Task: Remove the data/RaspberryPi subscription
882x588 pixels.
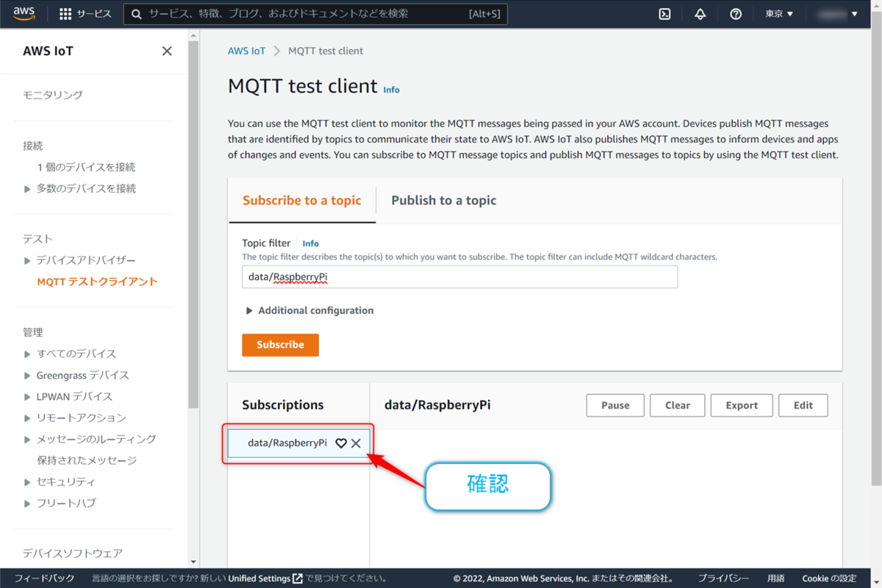Action: click(356, 443)
